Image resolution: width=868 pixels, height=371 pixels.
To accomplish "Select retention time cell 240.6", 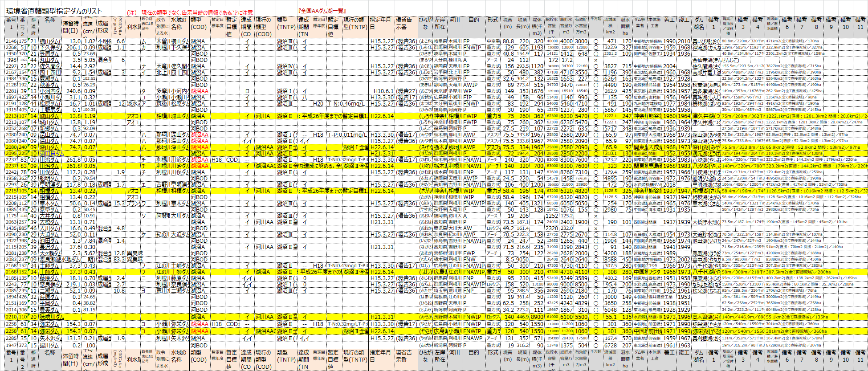I will click(x=73, y=91).
